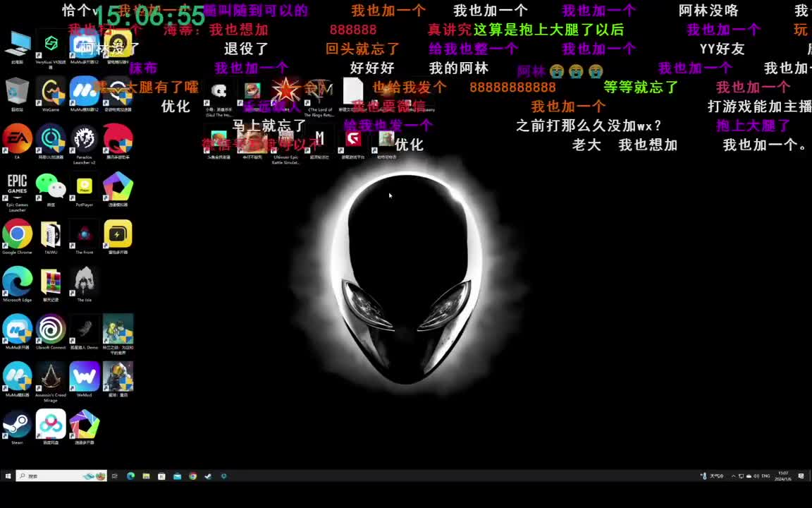
Task: Launch The Front game shortcut
Action: [x=85, y=237]
